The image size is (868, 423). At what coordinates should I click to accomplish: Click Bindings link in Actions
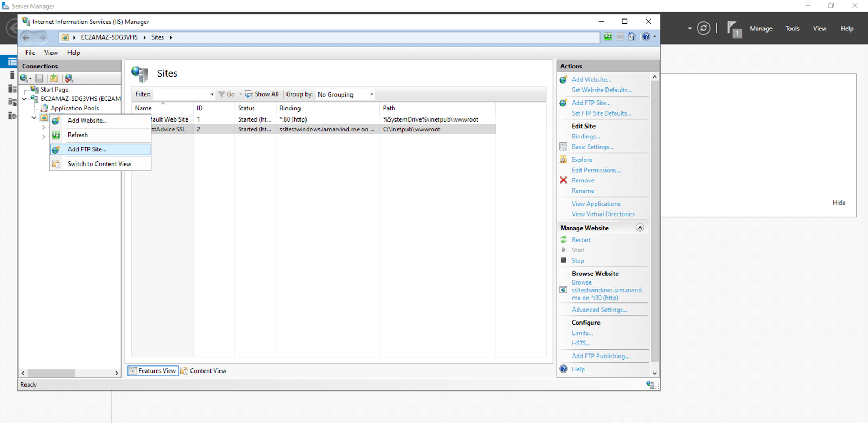click(x=586, y=136)
